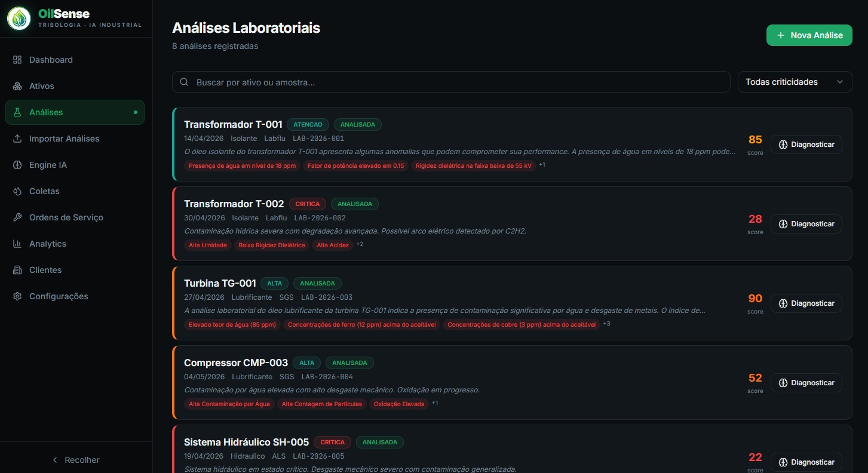Select the active Análises menu item
Image resolution: width=868 pixels, height=473 pixels.
click(75, 112)
